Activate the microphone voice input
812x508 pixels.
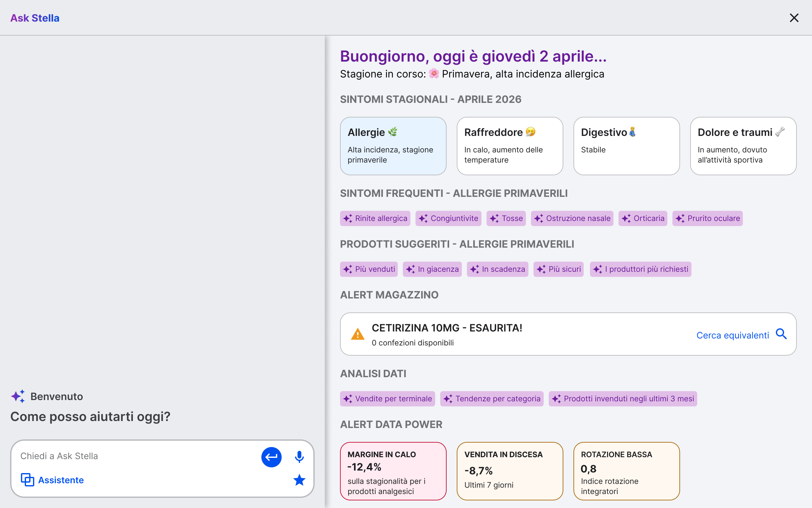(299, 457)
